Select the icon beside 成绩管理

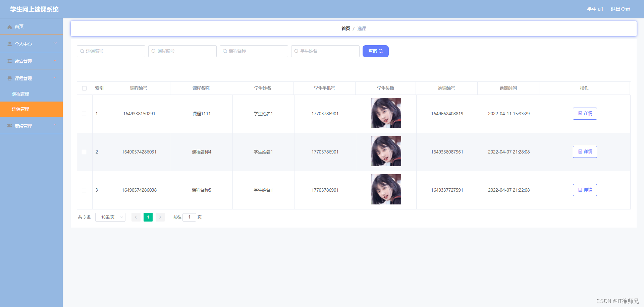[x=9, y=126]
